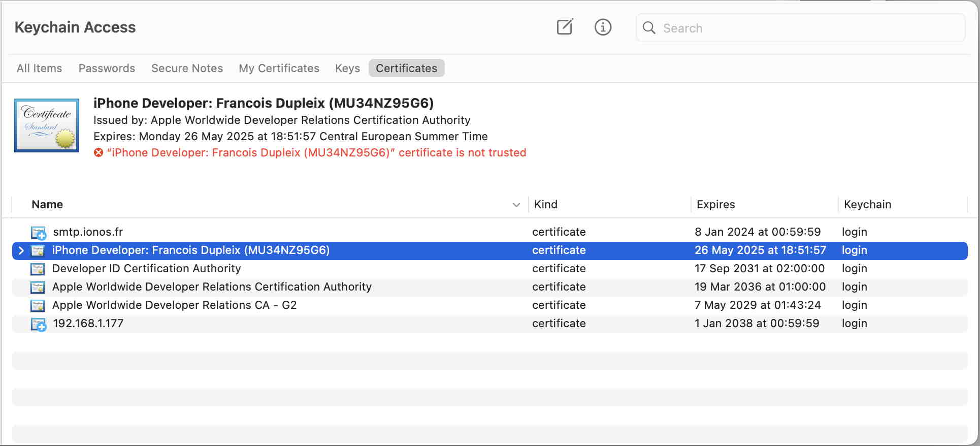
Task: Click the 192.168.1.177 certificate icon
Action: click(38, 324)
